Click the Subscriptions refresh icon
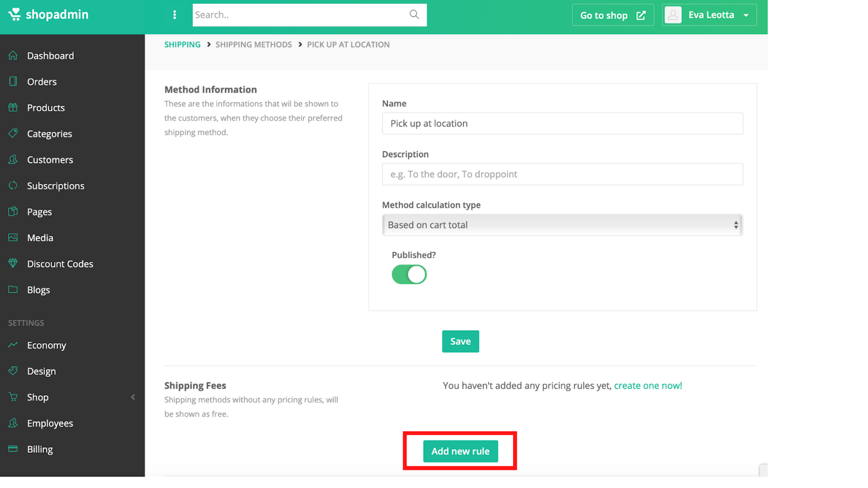The image size is (868, 488). pyautogui.click(x=13, y=185)
